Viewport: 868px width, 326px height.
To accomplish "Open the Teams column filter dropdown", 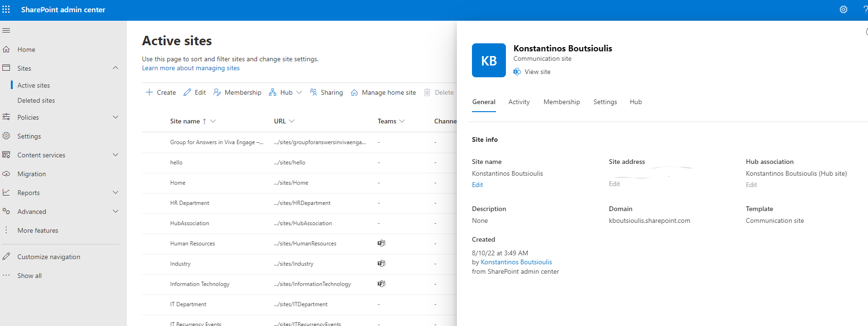I will coord(402,121).
